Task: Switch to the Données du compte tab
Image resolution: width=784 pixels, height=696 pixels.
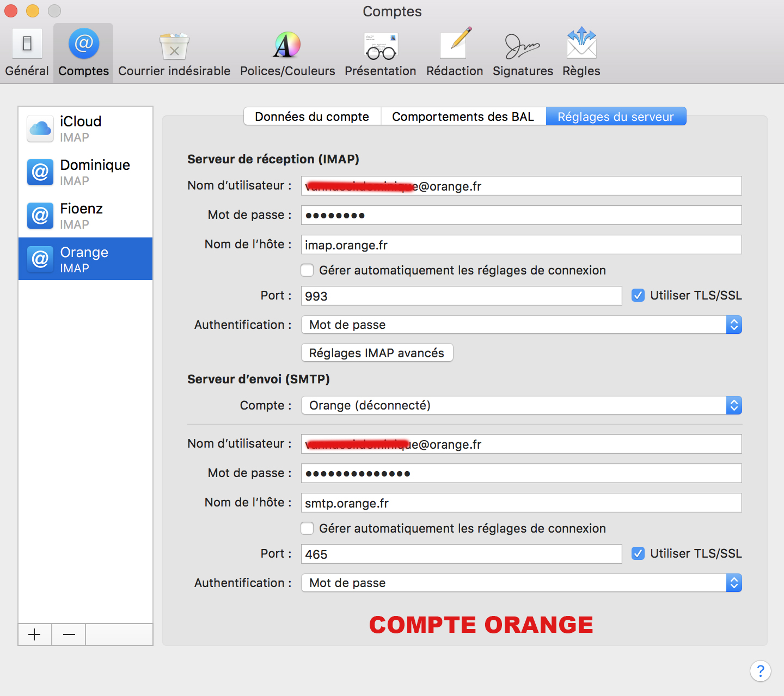Action: [x=312, y=117]
